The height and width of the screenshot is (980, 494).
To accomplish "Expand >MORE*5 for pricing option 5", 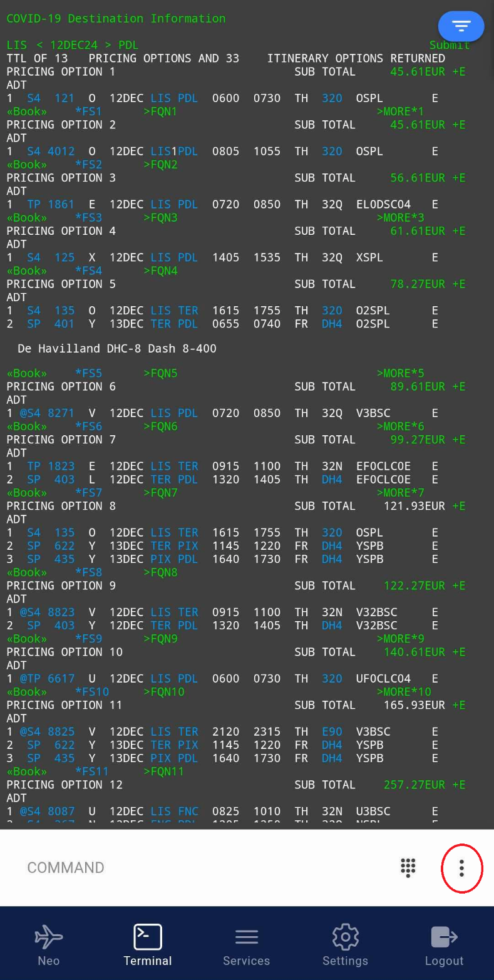I will pyautogui.click(x=400, y=373).
